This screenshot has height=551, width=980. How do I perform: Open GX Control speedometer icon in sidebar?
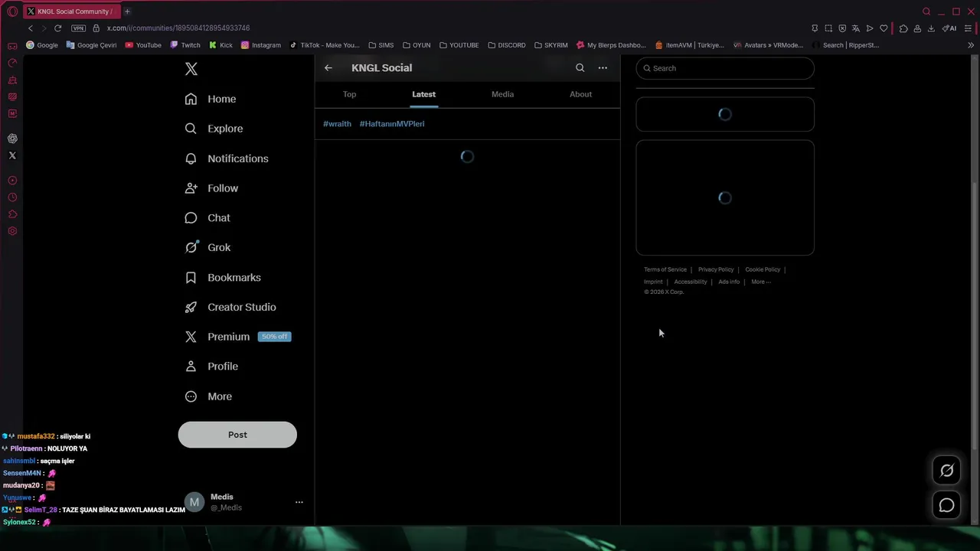click(12, 63)
